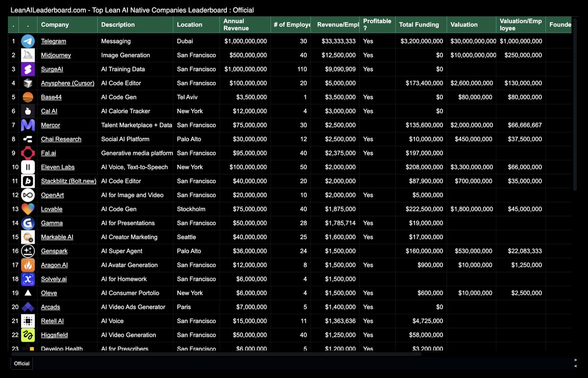Open the Genspark company link

click(x=54, y=251)
